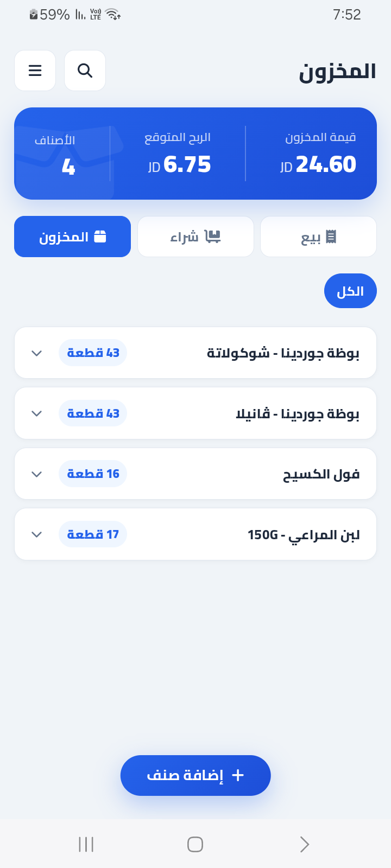Expand the فول الكسيح item chevron
The image size is (391, 868).
click(x=36, y=474)
